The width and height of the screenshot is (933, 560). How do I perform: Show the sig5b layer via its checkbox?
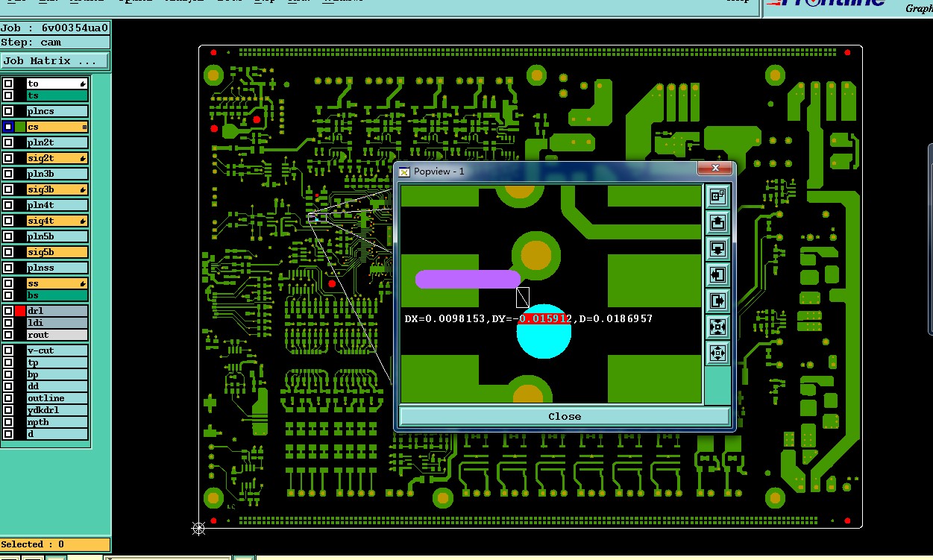pyautogui.click(x=8, y=253)
